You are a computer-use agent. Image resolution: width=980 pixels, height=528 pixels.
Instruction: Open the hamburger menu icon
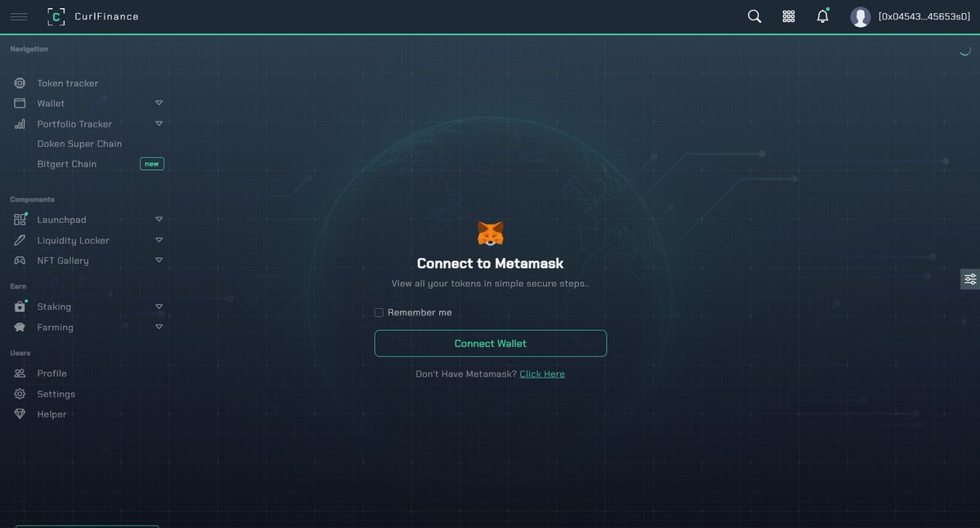(x=19, y=16)
